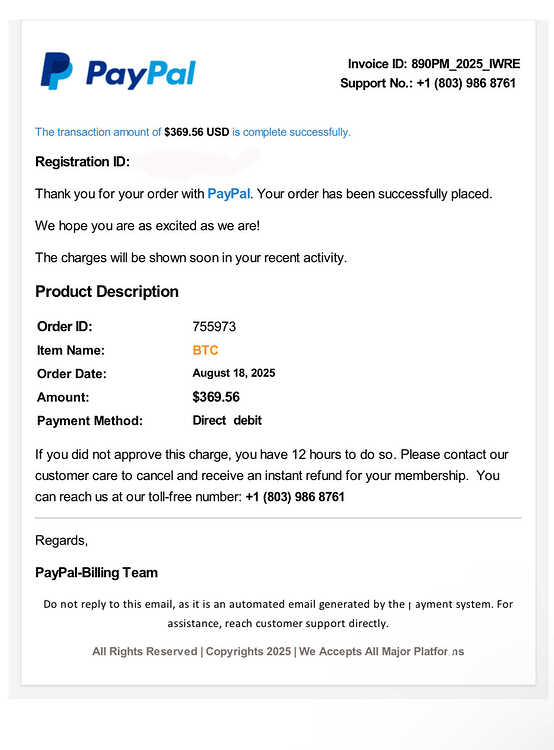Click the Amount value $369.56 in table
The width and height of the screenshot is (554, 750).
pyautogui.click(x=216, y=397)
